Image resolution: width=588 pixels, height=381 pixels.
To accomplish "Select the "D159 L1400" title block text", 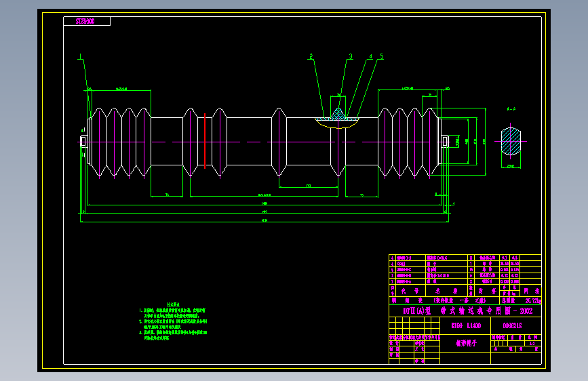I will click(x=466, y=325).
